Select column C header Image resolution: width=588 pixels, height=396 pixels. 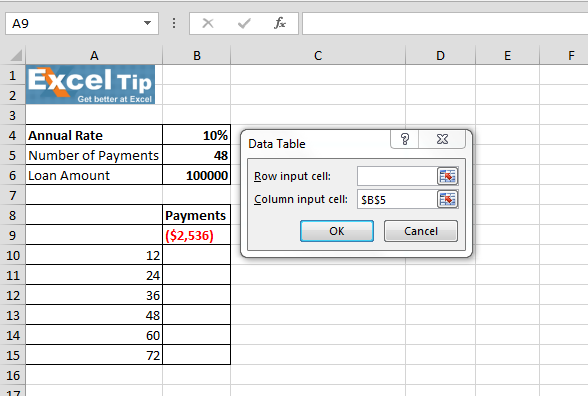(x=318, y=56)
